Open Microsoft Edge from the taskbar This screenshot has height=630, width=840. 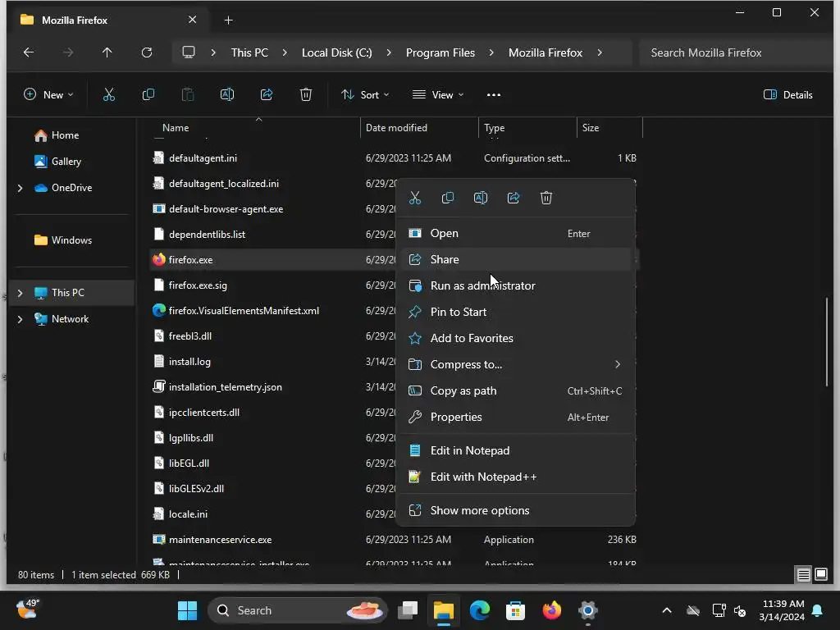pyautogui.click(x=479, y=610)
